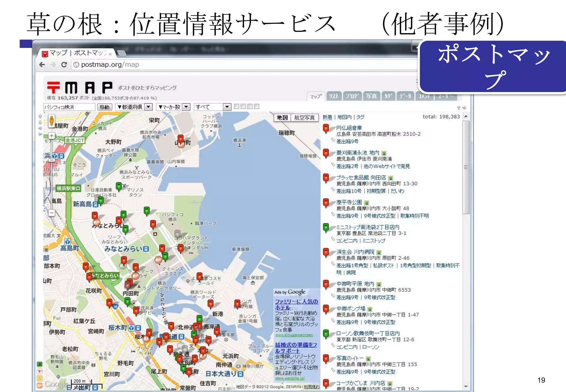566x392 pixels.
Task: Click photo icon next to 泰平寺公園
Action: click(x=367, y=203)
